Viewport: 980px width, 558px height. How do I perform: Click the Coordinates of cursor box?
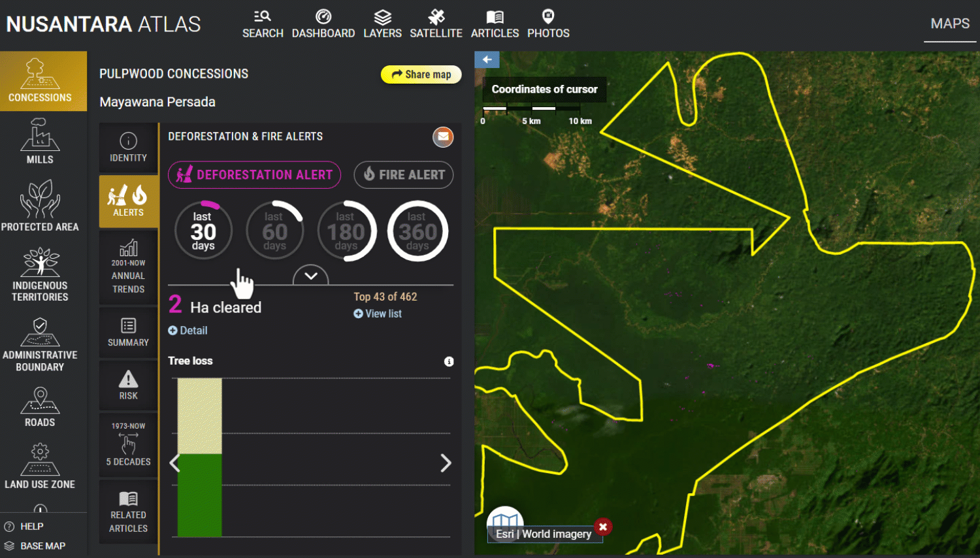pyautogui.click(x=544, y=90)
